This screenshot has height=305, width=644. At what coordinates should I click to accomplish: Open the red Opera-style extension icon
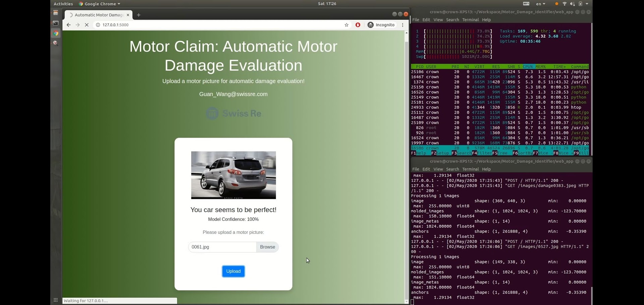tap(358, 25)
